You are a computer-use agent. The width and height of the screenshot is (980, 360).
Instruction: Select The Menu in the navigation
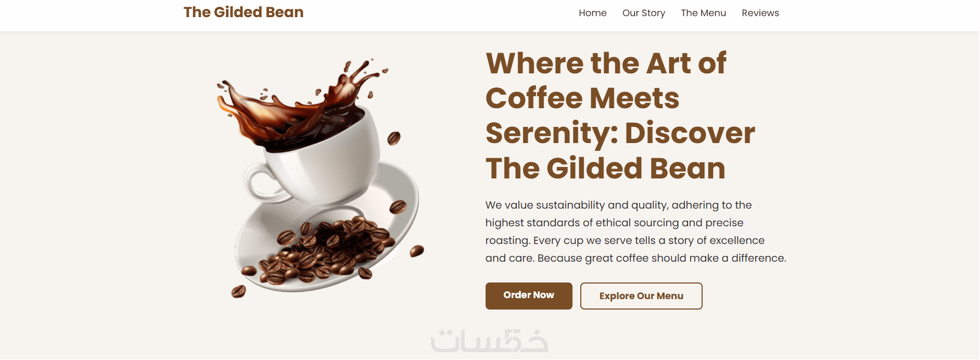[x=703, y=13]
